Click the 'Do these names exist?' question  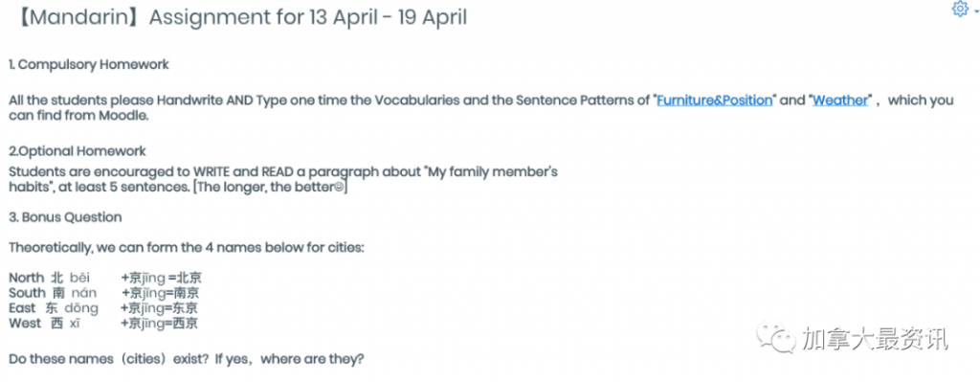pos(187,360)
